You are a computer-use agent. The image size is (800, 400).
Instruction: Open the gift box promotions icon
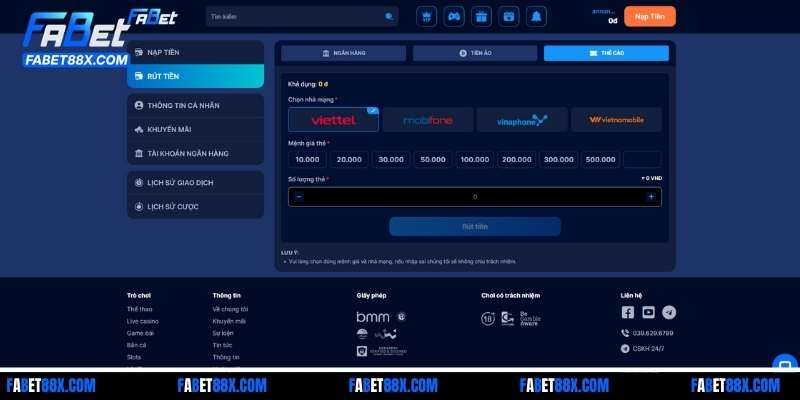[x=481, y=16]
